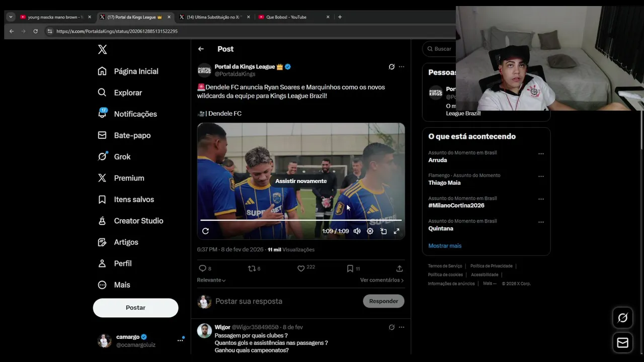Screen dimensions: 644x362
Task: Share the post with share icon
Action: pos(399,268)
